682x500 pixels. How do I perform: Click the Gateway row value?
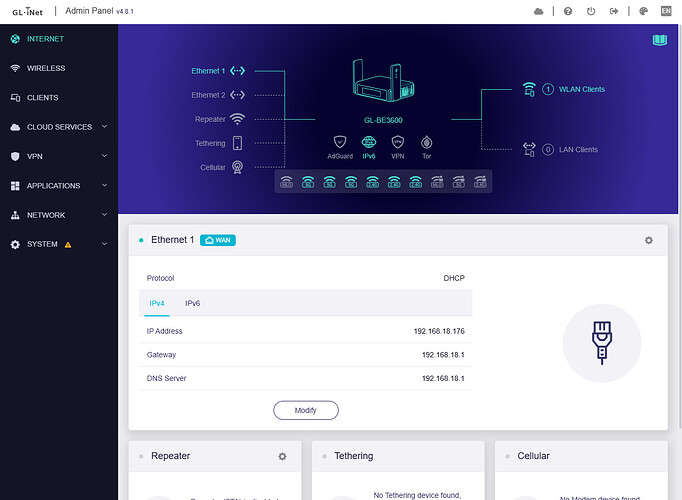click(443, 355)
